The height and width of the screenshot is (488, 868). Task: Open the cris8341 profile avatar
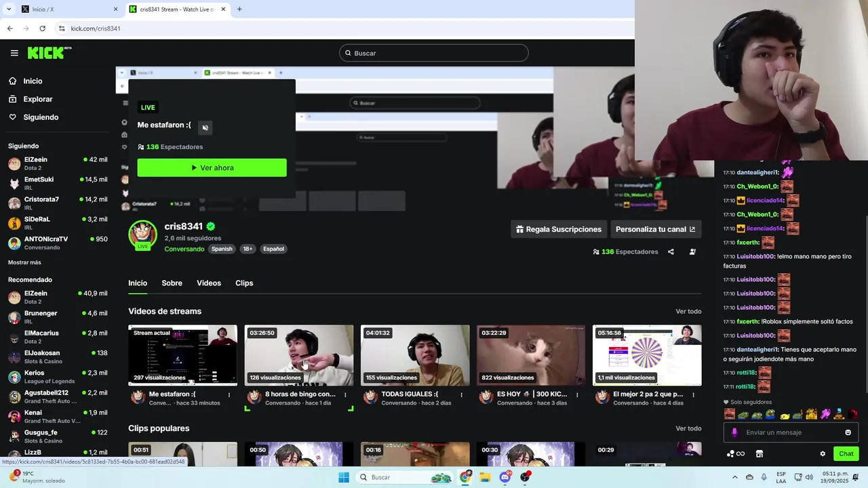point(142,235)
